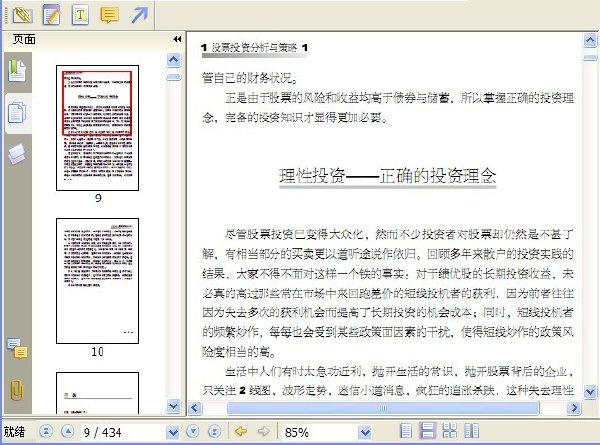600x445 pixels.
Task: Switch to facing pages layout
Action: click(x=471, y=431)
